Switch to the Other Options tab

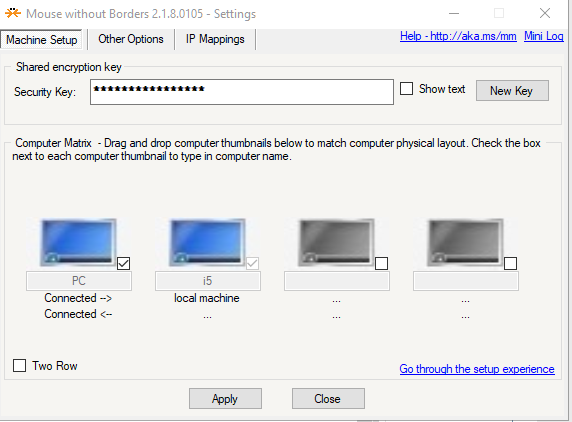click(x=131, y=39)
